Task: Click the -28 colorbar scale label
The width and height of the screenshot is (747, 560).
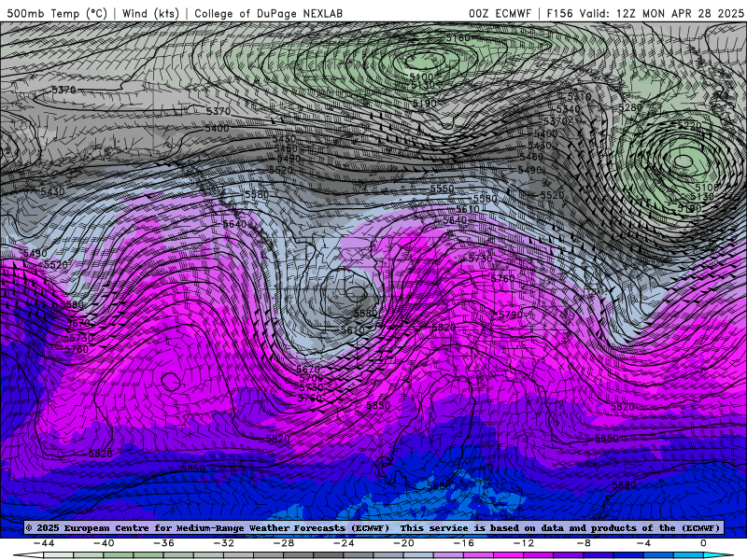Action: point(284,543)
